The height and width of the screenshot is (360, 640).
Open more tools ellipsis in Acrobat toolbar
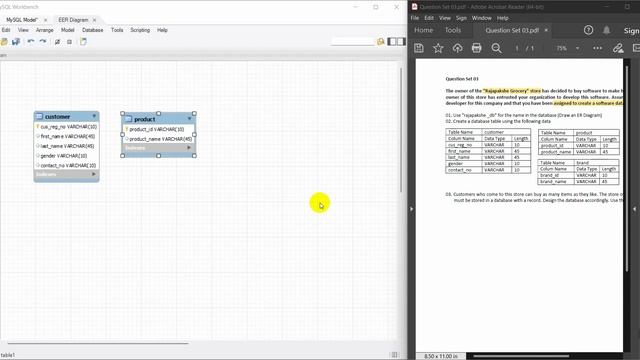[x=598, y=48]
